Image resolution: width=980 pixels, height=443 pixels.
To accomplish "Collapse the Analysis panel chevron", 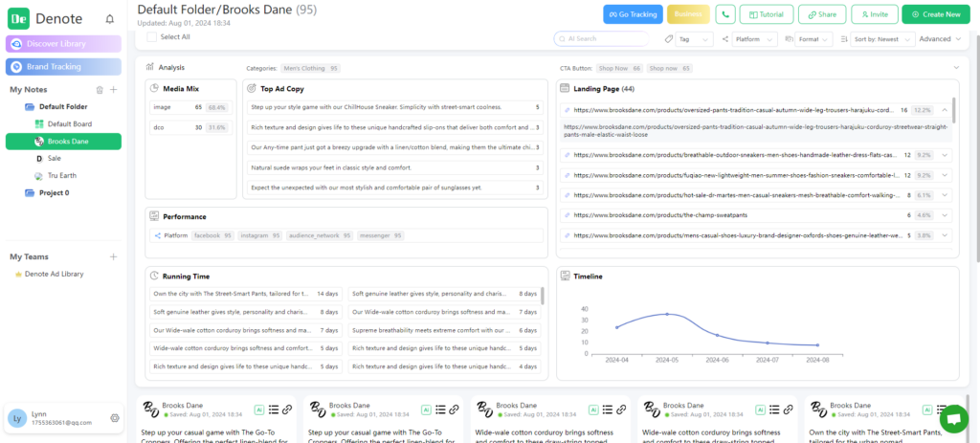I will pyautogui.click(x=956, y=68).
